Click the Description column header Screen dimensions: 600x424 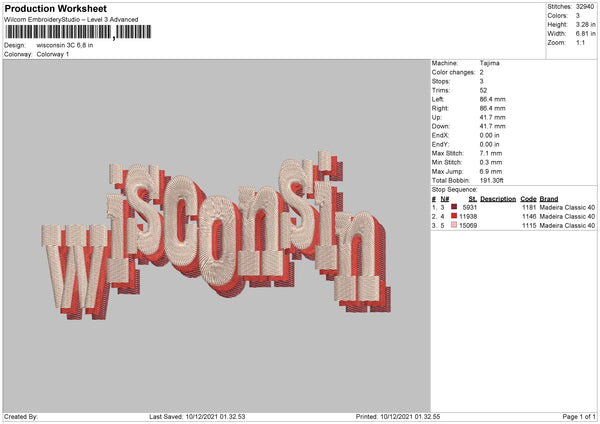498,199
